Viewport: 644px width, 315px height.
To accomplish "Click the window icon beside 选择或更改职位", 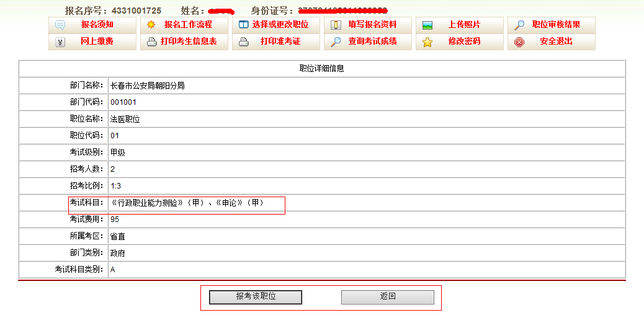I will click(243, 25).
